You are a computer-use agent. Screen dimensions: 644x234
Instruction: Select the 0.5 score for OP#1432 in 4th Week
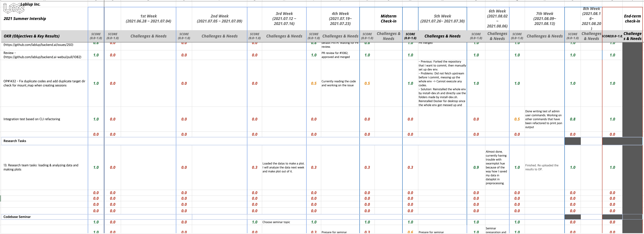pyautogui.click(x=313, y=83)
